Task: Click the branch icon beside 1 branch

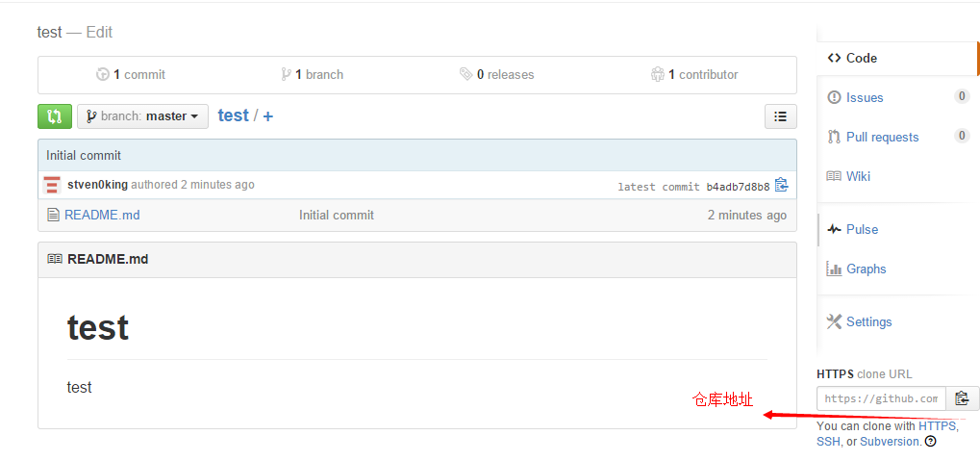Action: tap(287, 74)
